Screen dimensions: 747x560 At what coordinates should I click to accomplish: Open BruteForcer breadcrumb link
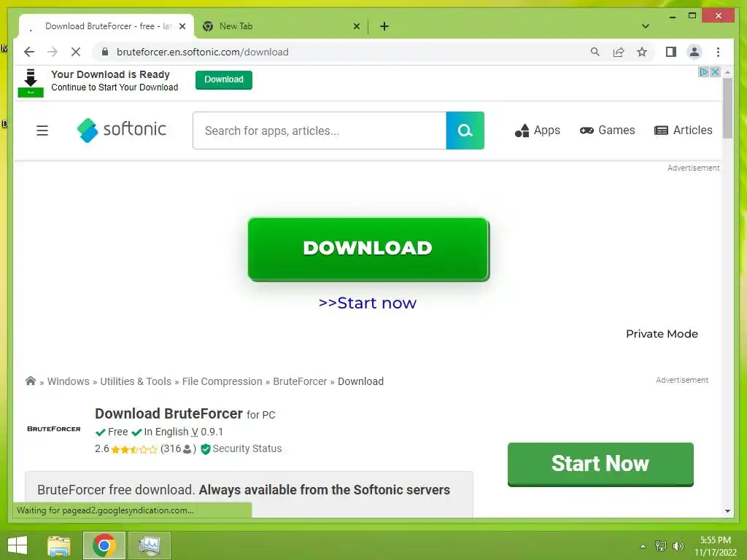point(300,381)
